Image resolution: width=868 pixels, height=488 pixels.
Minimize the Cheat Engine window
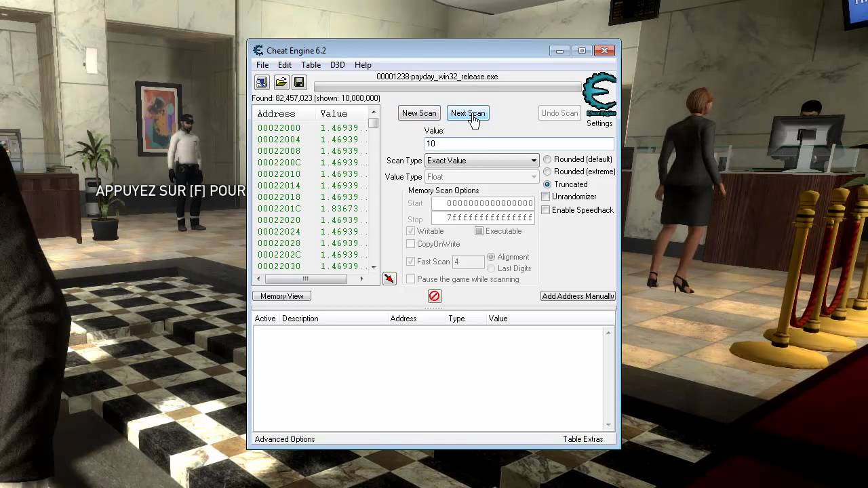[x=560, y=51]
